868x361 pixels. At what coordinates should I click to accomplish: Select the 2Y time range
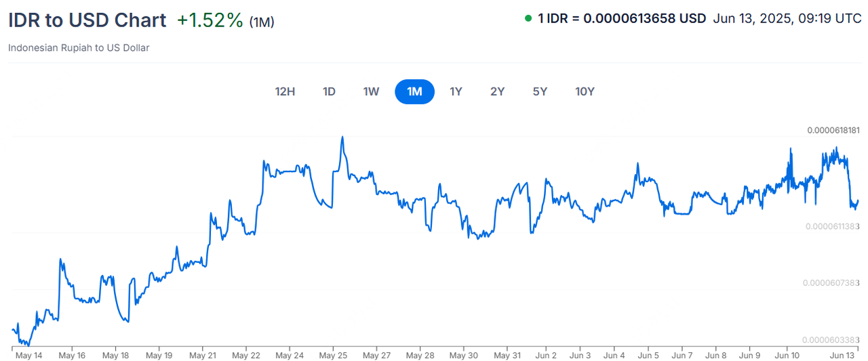[498, 91]
